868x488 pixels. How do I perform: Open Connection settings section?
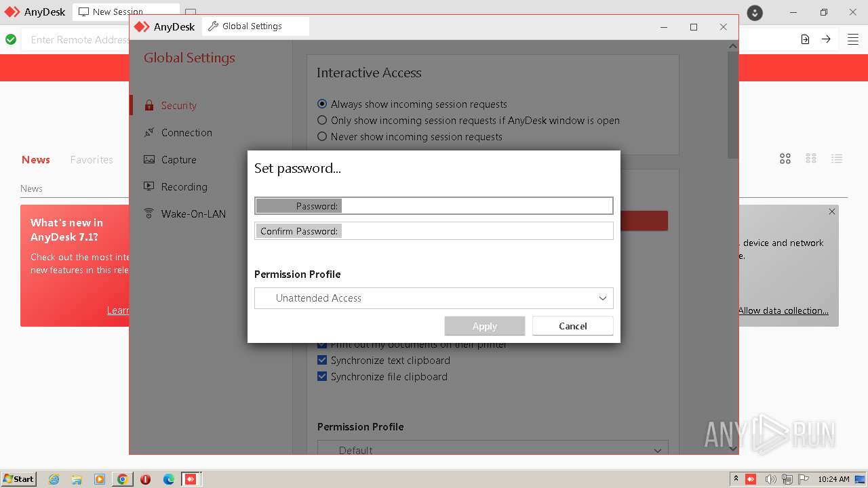coord(186,133)
